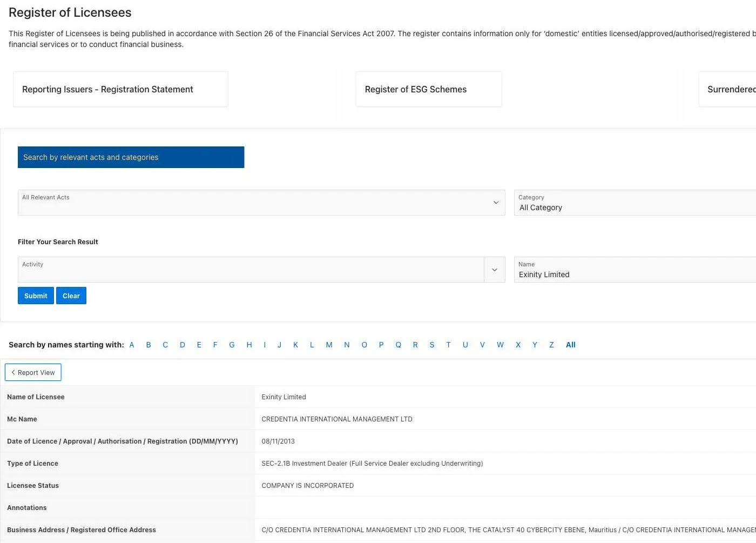This screenshot has height=543, width=756.
Task: Show All names in alphabetical filter
Action: tap(571, 345)
